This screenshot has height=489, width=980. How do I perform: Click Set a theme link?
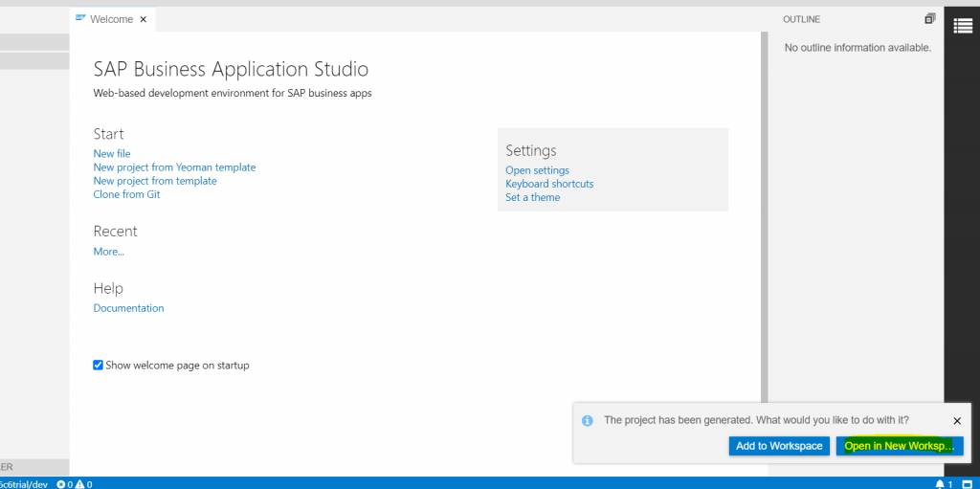(x=532, y=197)
